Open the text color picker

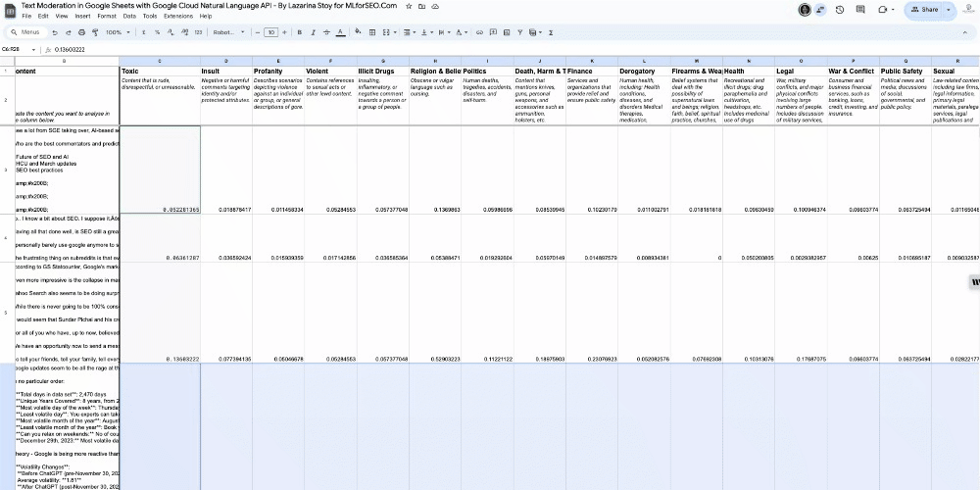(x=340, y=32)
